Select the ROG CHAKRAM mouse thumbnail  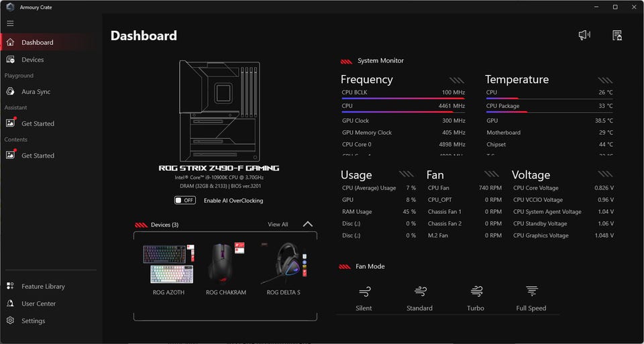point(226,263)
